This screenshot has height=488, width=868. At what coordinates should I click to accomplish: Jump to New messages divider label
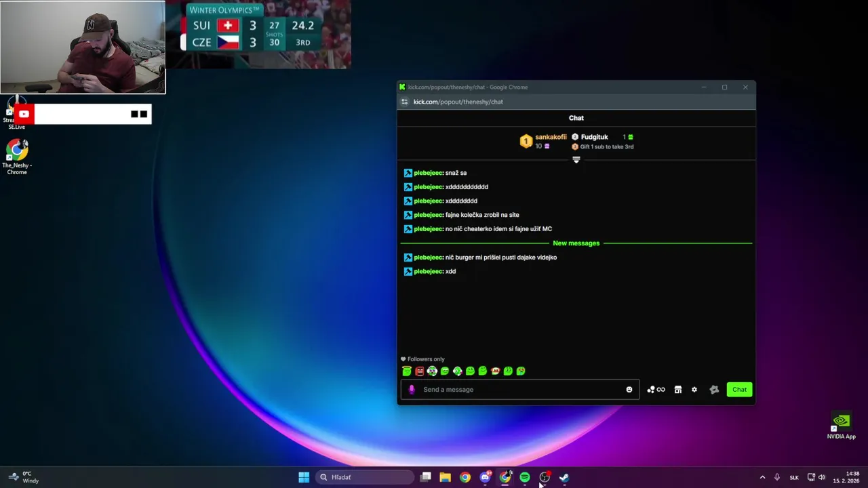click(576, 243)
